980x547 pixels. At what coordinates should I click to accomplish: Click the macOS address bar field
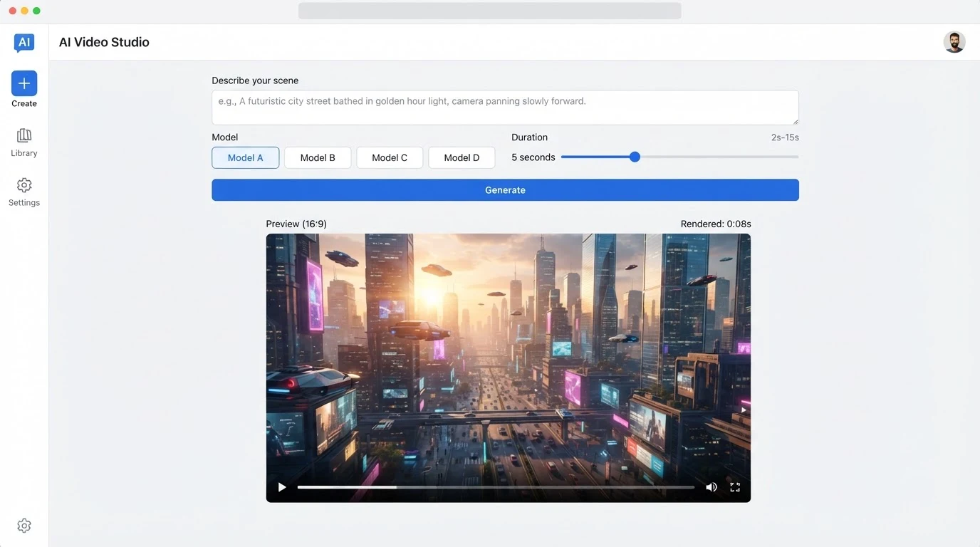pyautogui.click(x=489, y=11)
